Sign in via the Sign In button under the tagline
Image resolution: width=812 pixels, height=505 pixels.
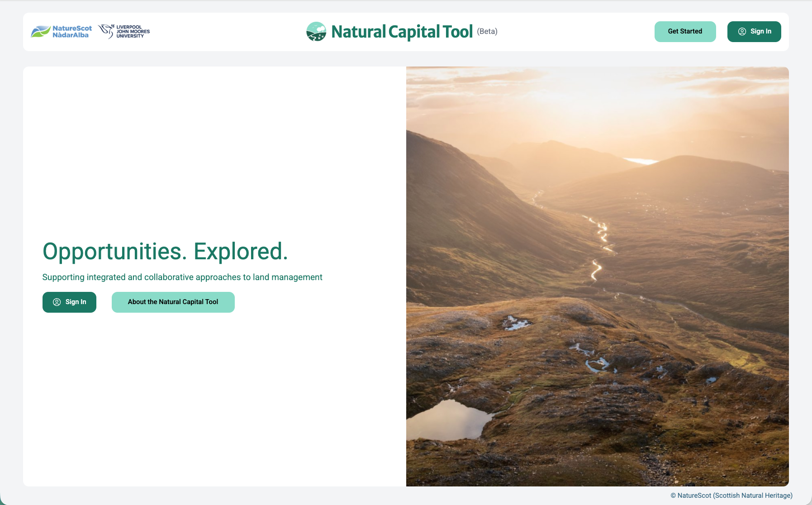pos(69,302)
